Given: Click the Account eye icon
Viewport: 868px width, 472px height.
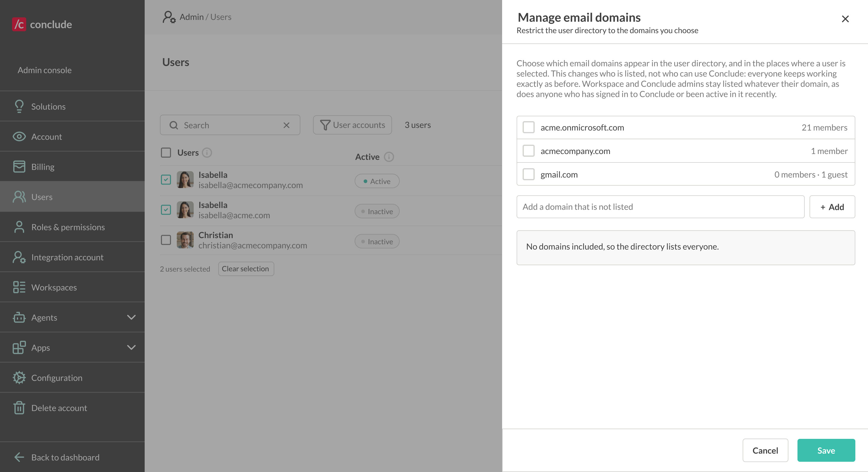Looking at the screenshot, I should pyautogui.click(x=19, y=137).
